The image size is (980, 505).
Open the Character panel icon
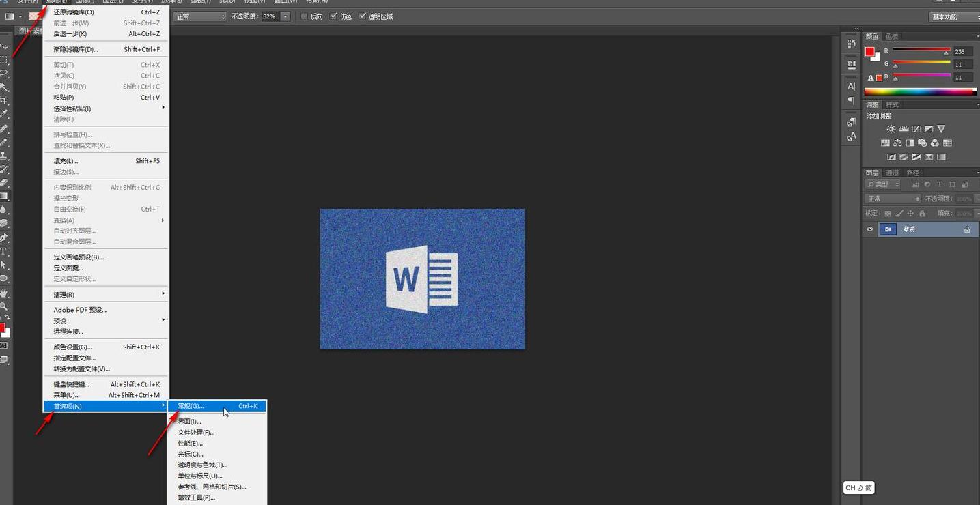(851, 87)
